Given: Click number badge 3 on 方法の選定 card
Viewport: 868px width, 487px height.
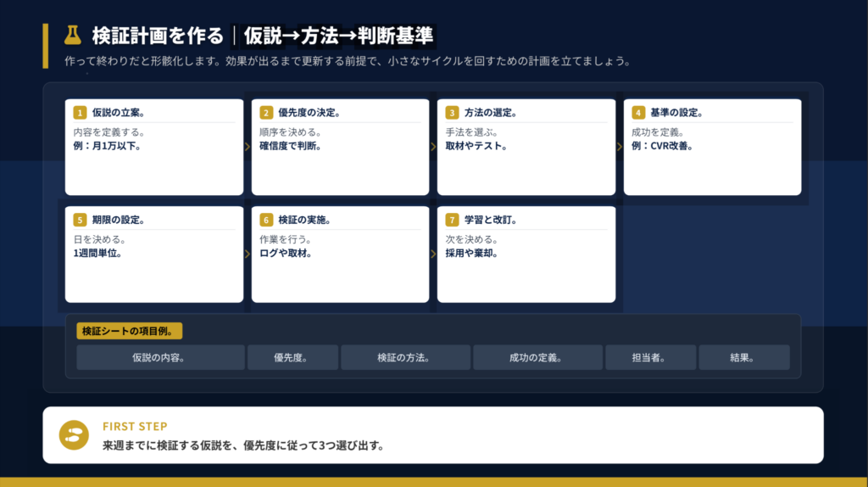Looking at the screenshot, I should pos(452,113).
